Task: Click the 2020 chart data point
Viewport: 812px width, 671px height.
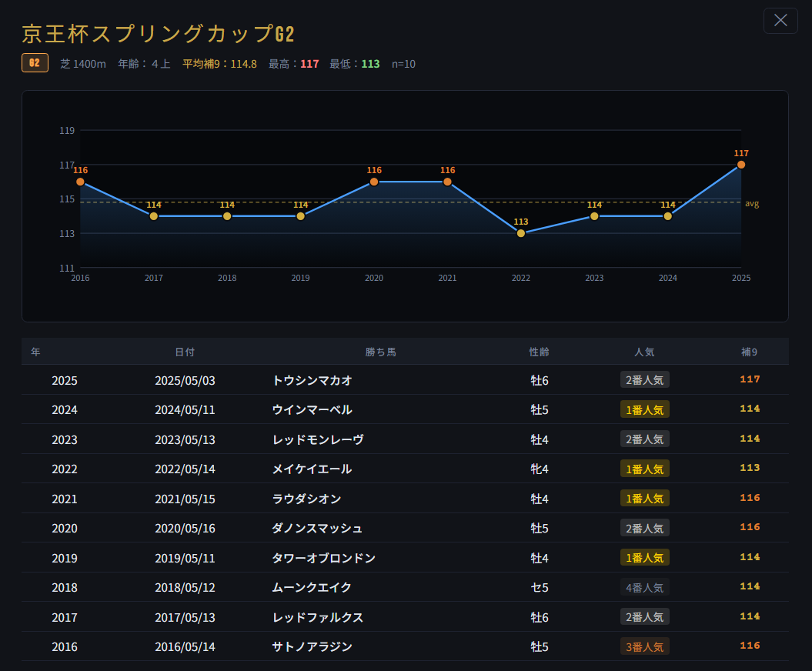Action: point(374,182)
